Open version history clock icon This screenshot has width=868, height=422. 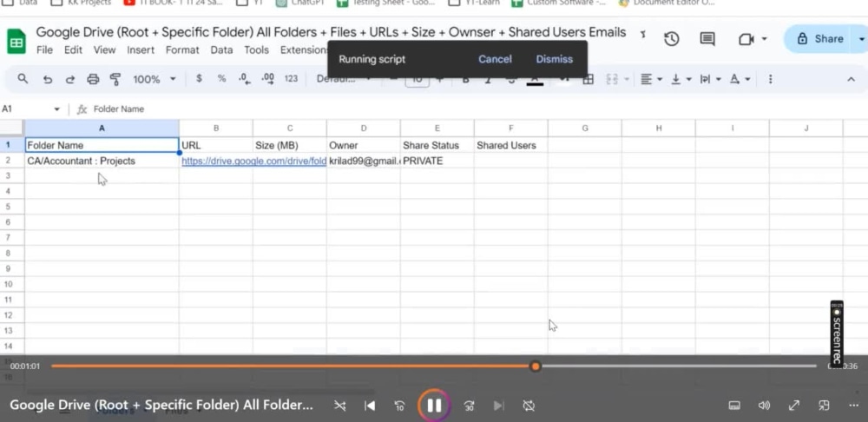(672, 39)
